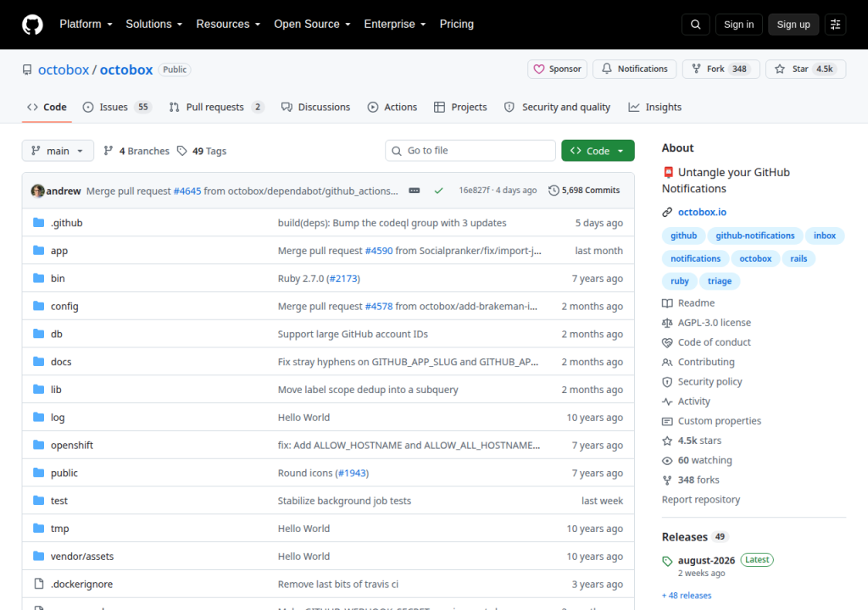Screen dimensions: 868x610
Task: Click the star icon beside 4.5k stars
Action: (667, 441)
